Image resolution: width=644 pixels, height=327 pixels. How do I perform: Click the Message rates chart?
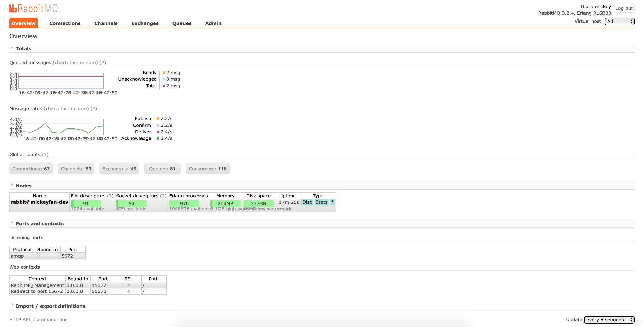click(x=63, y=127)
